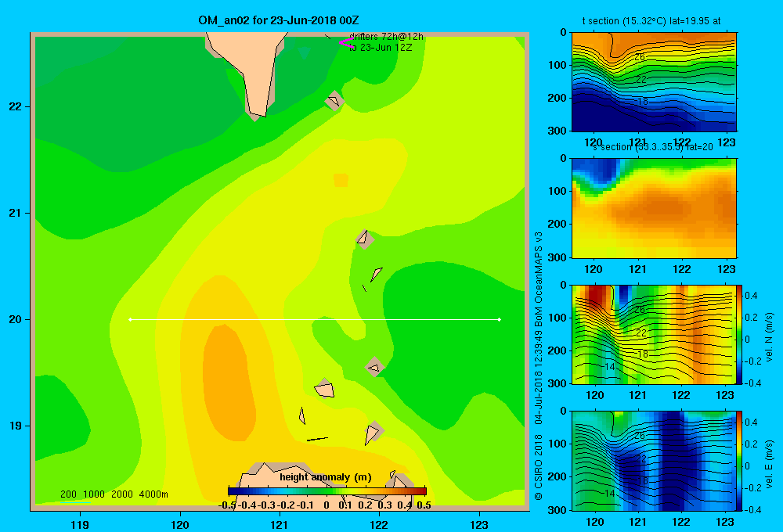This screenshot has width=783, height=532.
Task: Click the height anomaly color bar
Action: click(x=327, y=491)
